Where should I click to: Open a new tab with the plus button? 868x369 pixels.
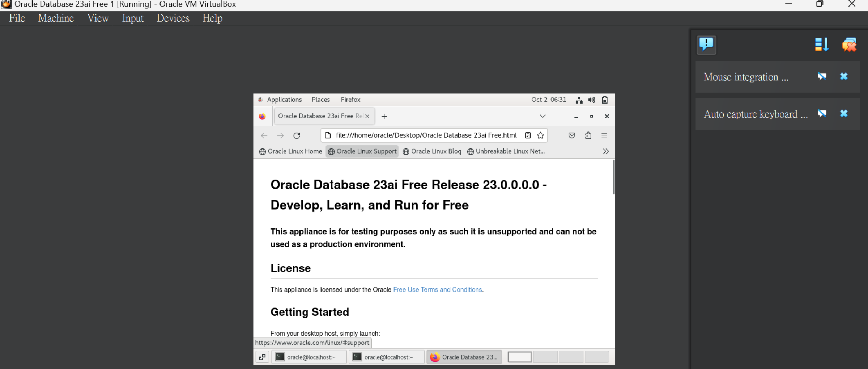point(384,116)
